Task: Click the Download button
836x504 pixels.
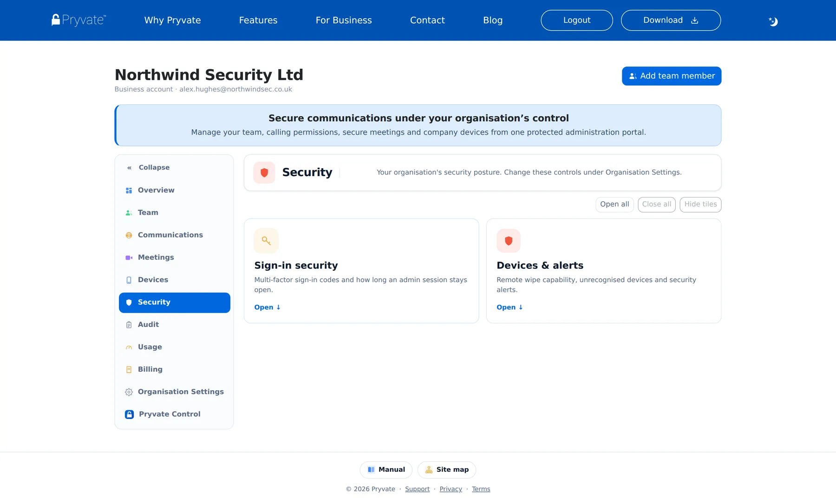Action: [671, 20]
